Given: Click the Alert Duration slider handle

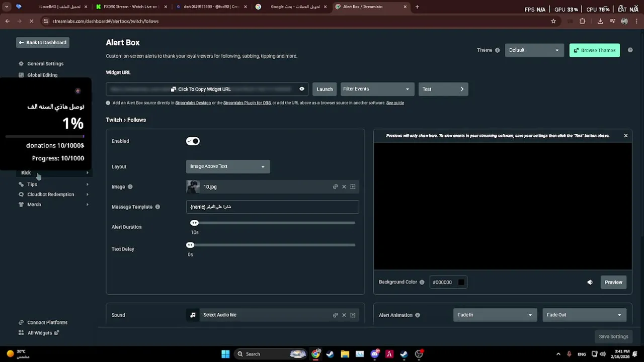Looking at the screenshot, I should point(194,223).
